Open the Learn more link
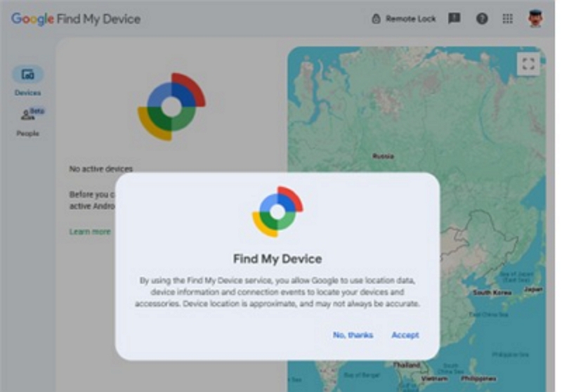 click(x=90, y=232)
